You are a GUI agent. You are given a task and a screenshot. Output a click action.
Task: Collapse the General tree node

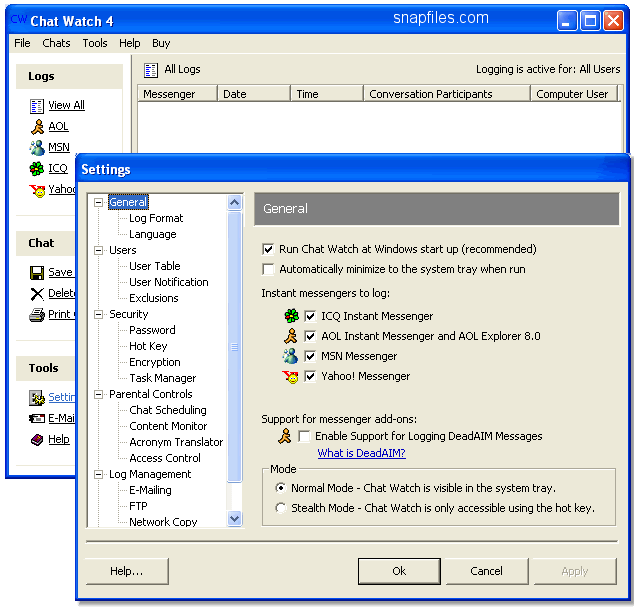click(99, 202)
